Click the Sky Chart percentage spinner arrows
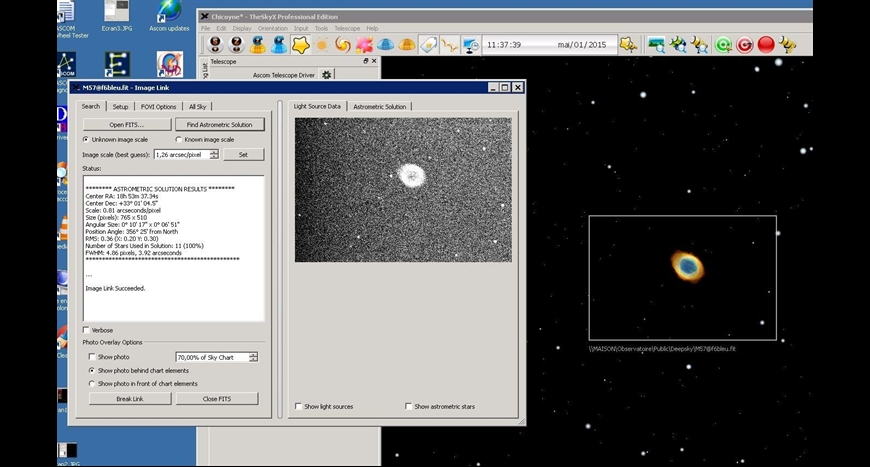The width and height of the screenshot is (870, 467). coord(253,357)
